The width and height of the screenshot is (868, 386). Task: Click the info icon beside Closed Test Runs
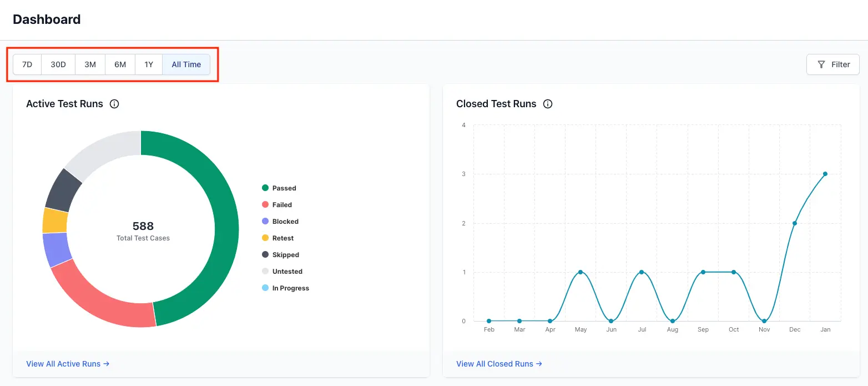pos(548,104)
